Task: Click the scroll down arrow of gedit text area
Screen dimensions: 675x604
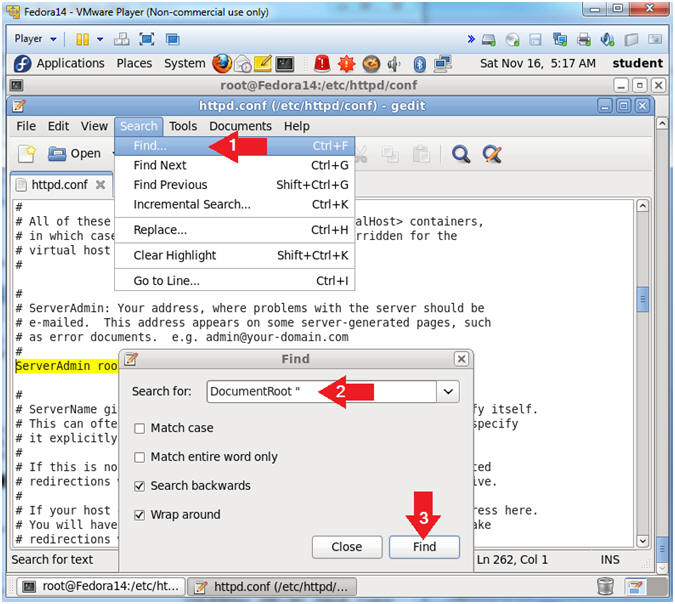Action: click(x=642, y=541)
